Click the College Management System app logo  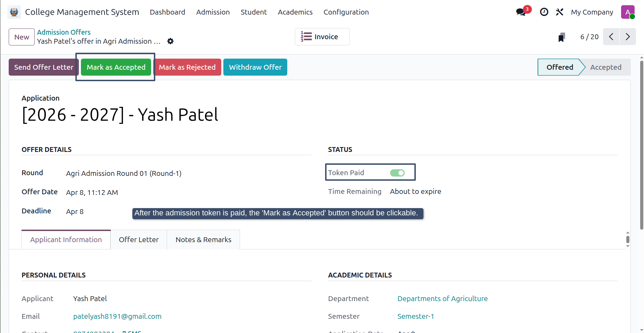coord(14,12)
